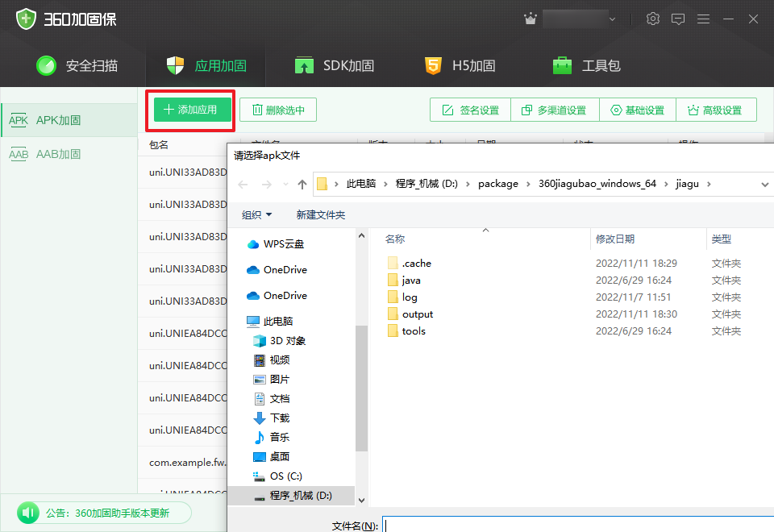This screenshot has width=774, height=532.
Task: Click the back arrow in file dialog
Action: [243, 184]
